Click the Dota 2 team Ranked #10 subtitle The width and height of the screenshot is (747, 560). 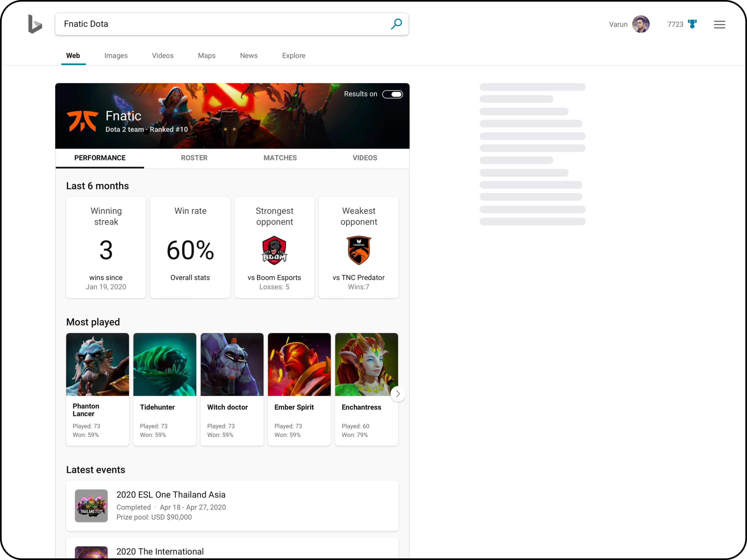tap(147, 129)
